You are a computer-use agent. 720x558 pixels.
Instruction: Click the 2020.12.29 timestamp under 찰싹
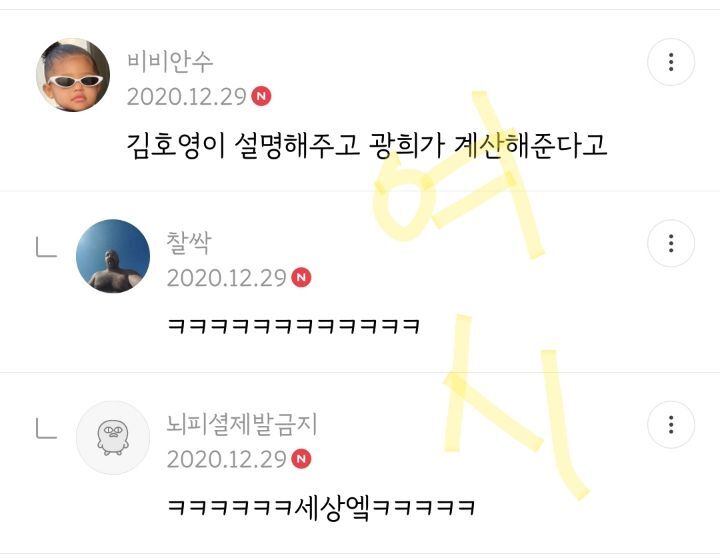227,278
